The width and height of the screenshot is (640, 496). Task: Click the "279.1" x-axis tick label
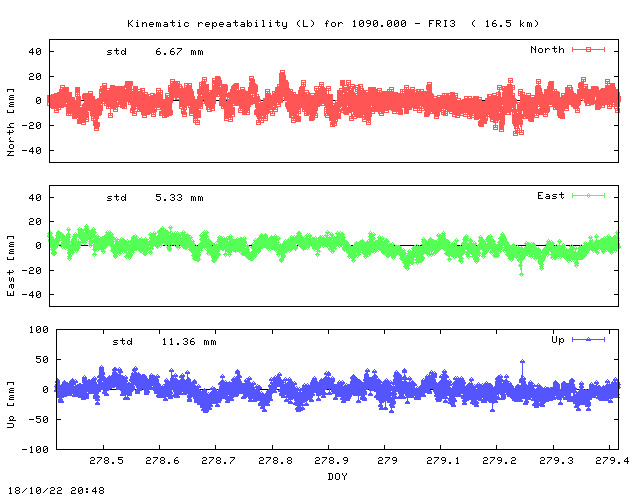coord(443,461)
